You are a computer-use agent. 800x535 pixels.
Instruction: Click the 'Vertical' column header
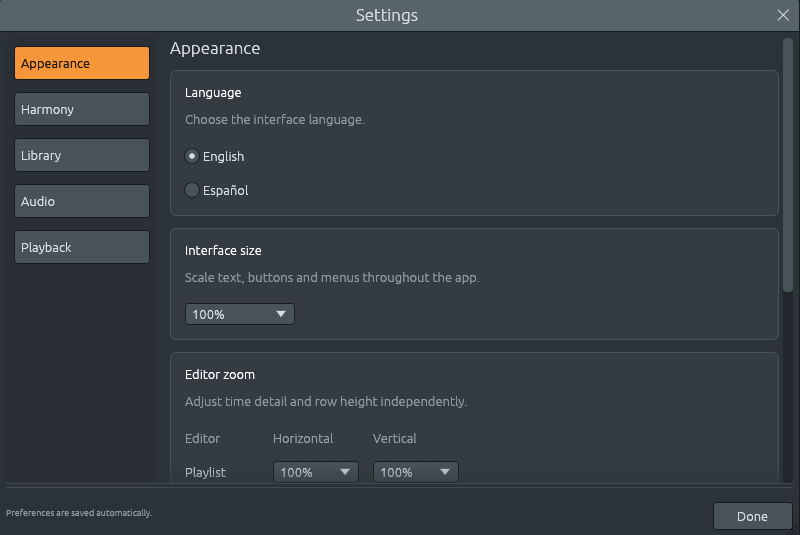[x=394, y=439]
